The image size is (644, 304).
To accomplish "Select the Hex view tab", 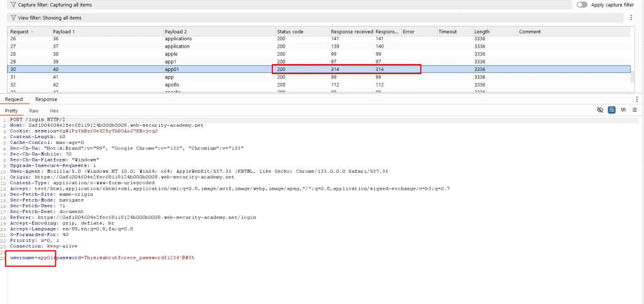I will coord(54,111).
